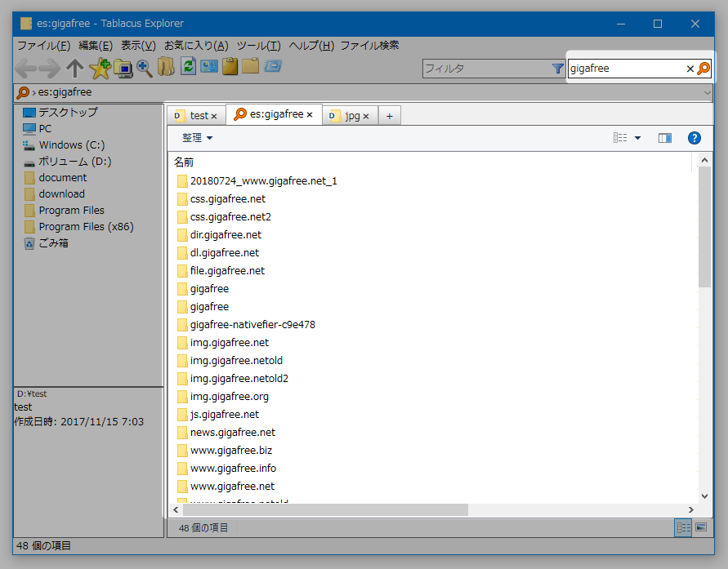Click the double folder toolbar icon

(x=166, y=67)
